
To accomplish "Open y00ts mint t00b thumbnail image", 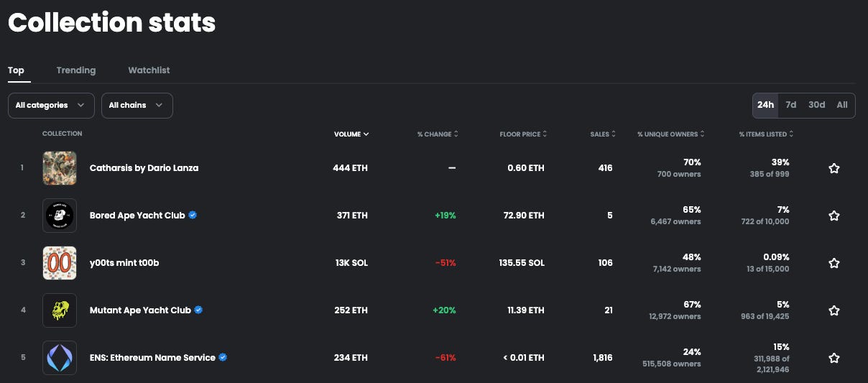I will (60, 263).
